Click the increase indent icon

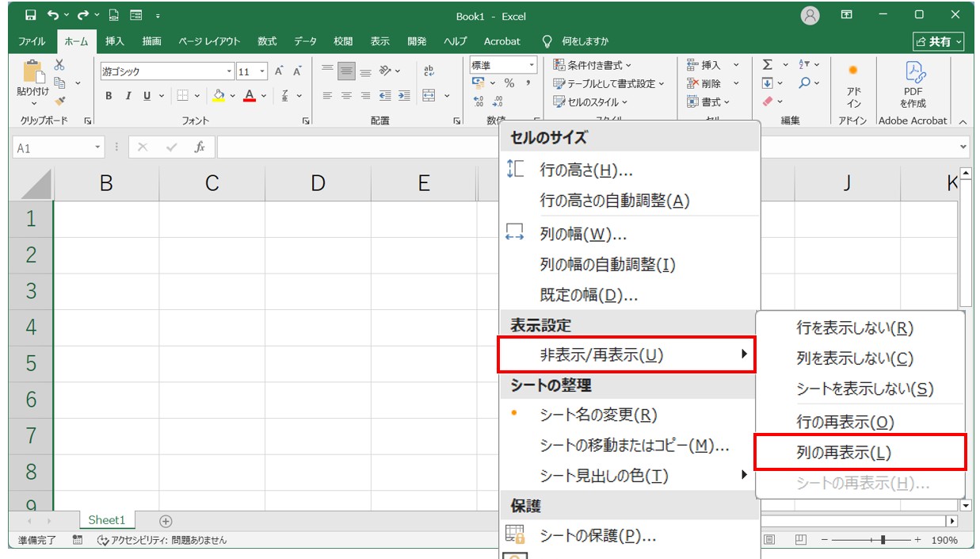pyautogui.click(x=403, y=96)
